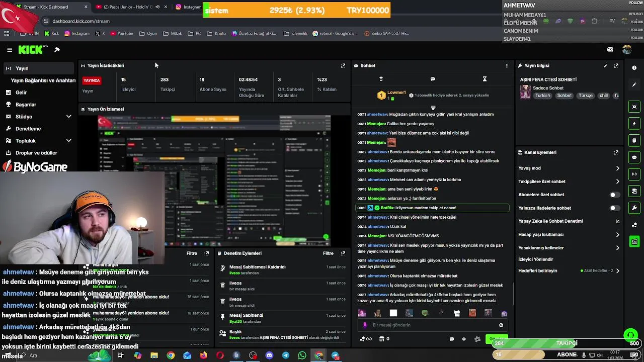This screenshot has width=644, height=362.
Task: Pop out the Yayın İstatistikleri panel
Action: pyautogui.click(x=343, y=65)
